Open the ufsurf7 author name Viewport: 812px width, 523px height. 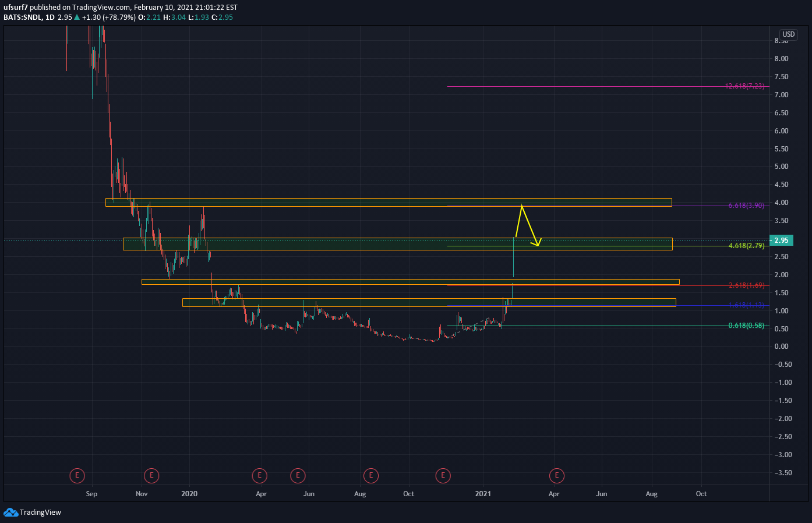point(16,8)
